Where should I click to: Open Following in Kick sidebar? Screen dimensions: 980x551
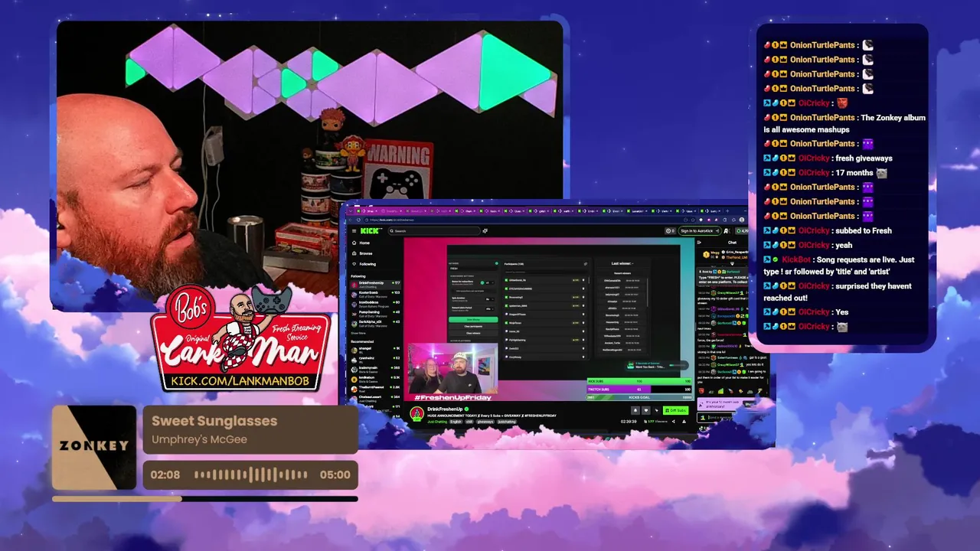pyautogui.click(x=364, y=264)
